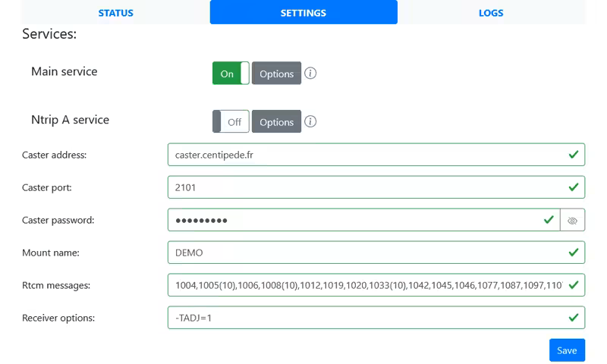Viewport: 607px width, 364px height.
Task: Switch to the Status tab
Action: [x=115, y=13]
